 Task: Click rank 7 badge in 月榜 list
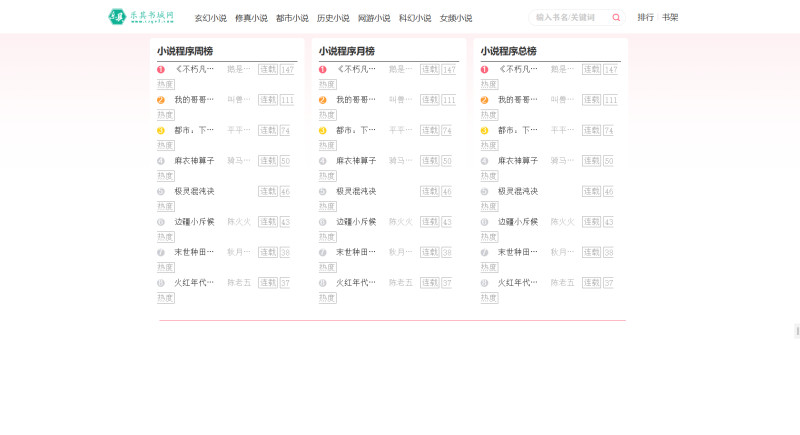click(322, 252)
